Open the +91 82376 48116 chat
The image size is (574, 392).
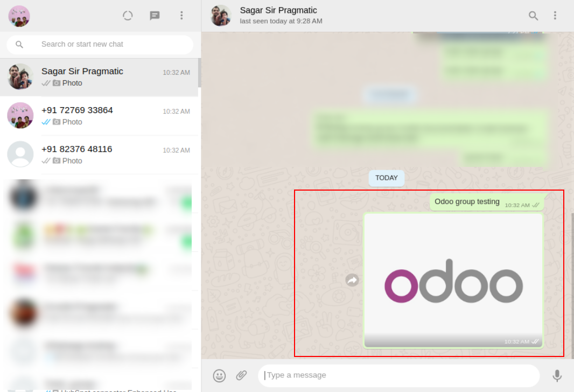99,155
